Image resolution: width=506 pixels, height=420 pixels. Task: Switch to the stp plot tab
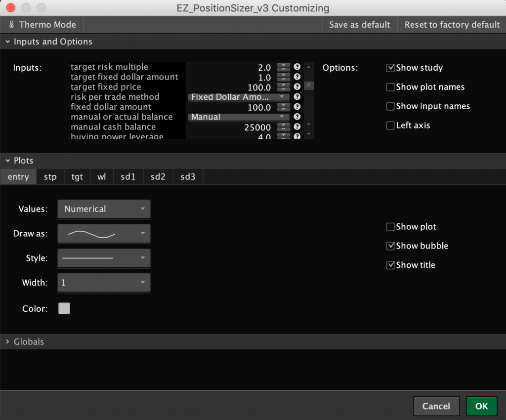50,176
